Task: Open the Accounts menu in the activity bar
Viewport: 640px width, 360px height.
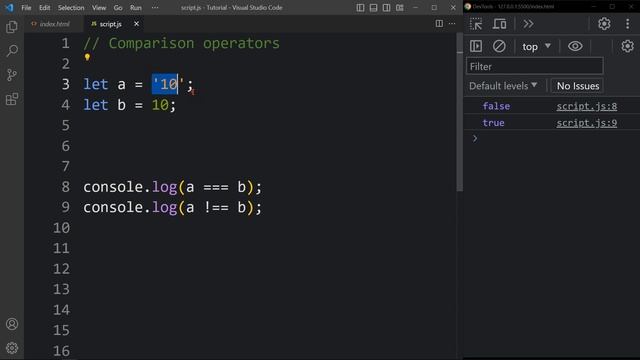Action: (12, 324)
